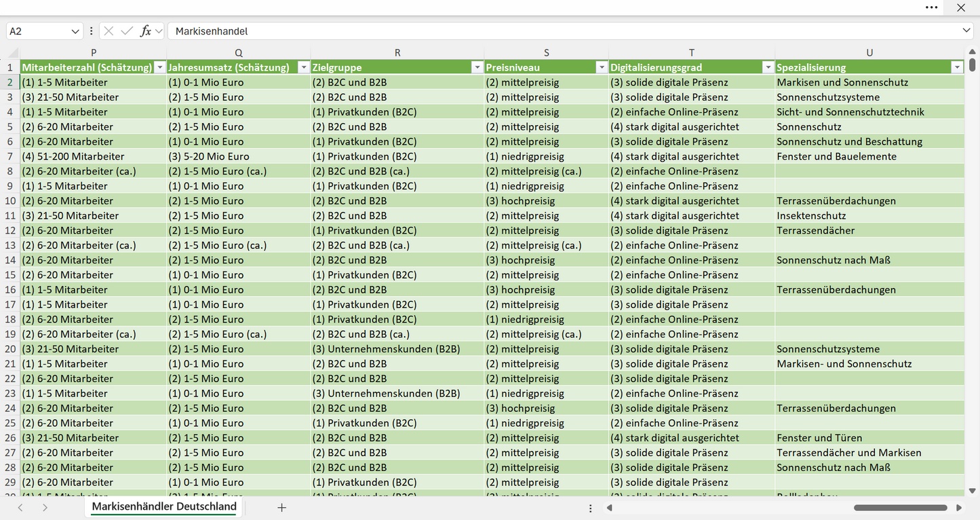
Task: Select '(2) mittelpreisig (ca.)' in row 13
Action: tap(547, 245)
